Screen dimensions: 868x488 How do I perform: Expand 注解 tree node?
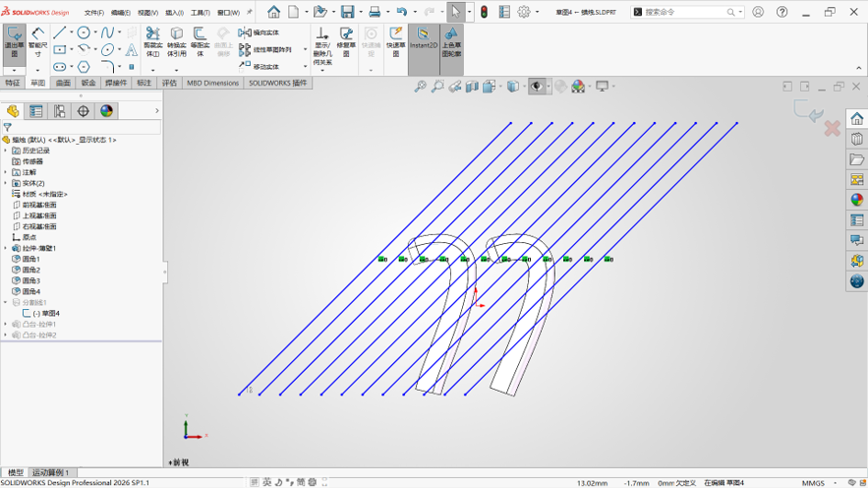[6, 172]
